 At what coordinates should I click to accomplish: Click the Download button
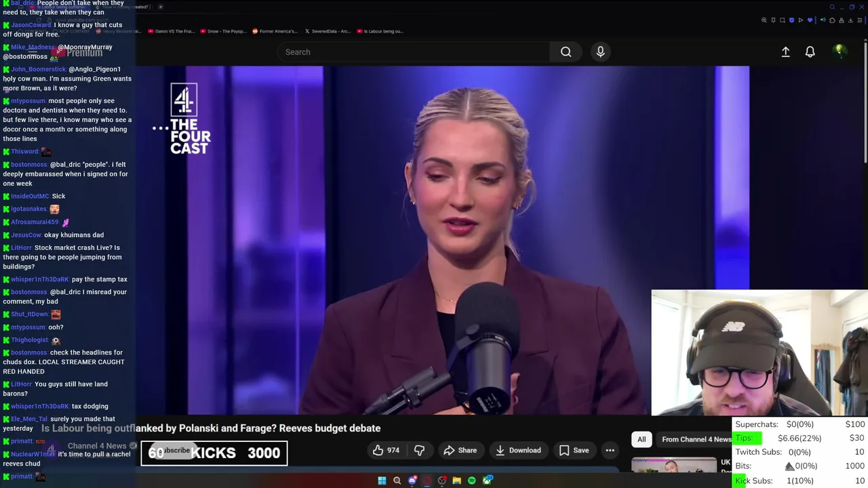pos(518,450)
